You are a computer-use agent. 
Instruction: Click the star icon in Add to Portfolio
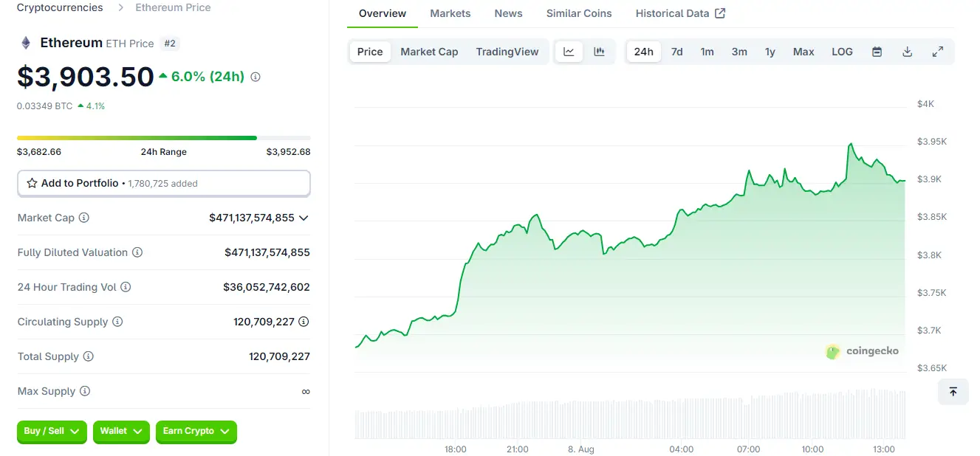tap(32, 183)
